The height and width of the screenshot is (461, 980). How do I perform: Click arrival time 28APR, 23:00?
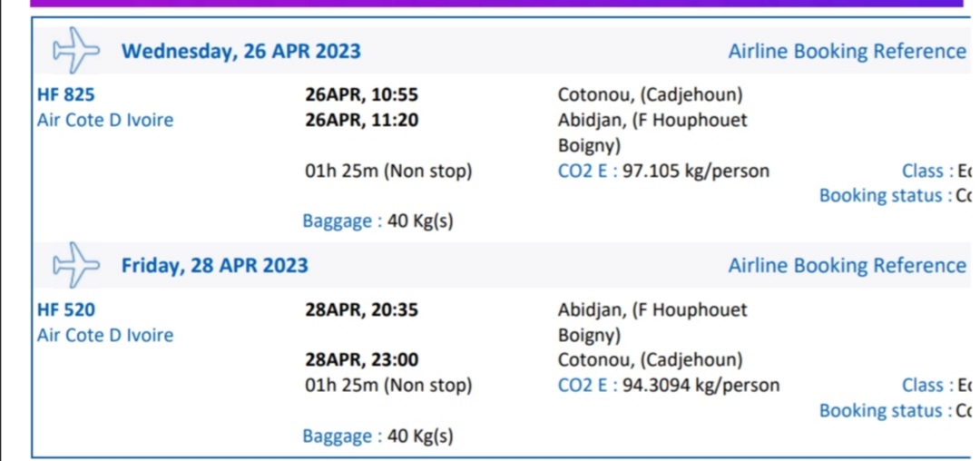(361, 359)
